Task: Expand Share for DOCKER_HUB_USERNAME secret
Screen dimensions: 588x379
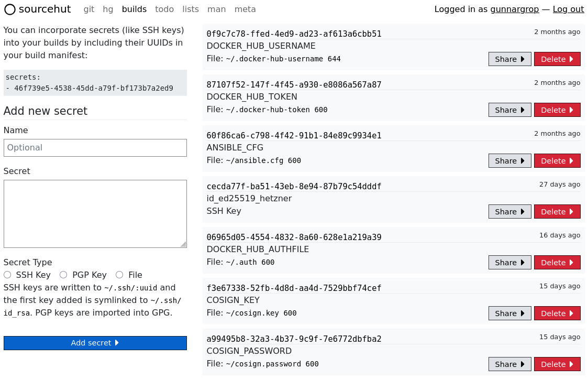Action: 509,59
